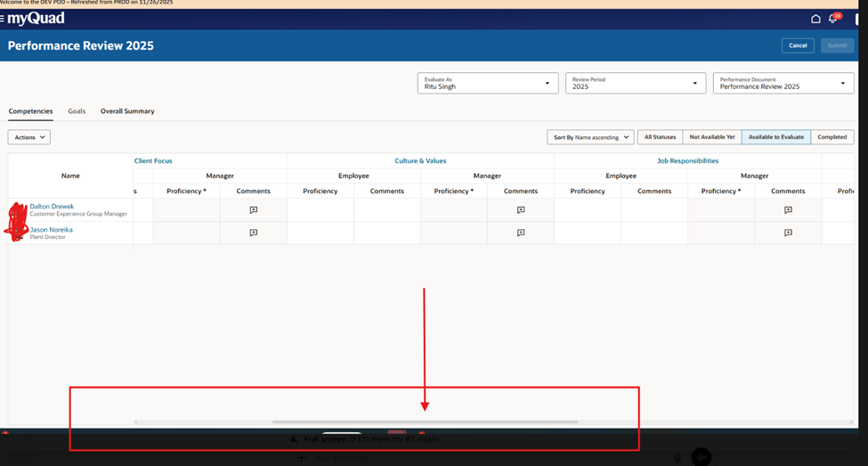Start voice mode in the chat window
The height and width of the screenshot is (466, 868).
click(702, 458)
